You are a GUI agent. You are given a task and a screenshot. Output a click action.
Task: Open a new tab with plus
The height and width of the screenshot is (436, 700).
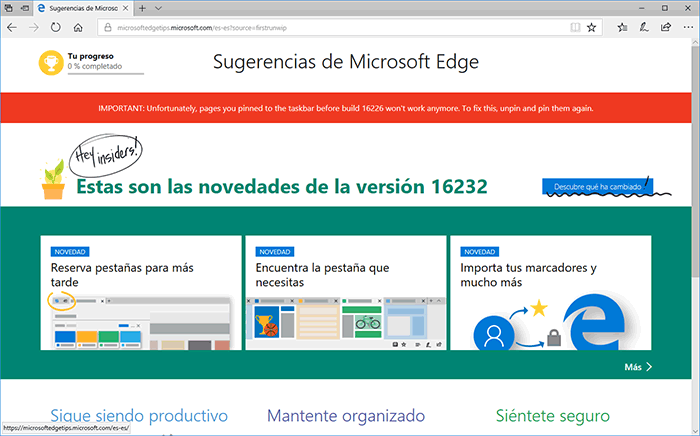pyautogui.click(x=142, y=8)
